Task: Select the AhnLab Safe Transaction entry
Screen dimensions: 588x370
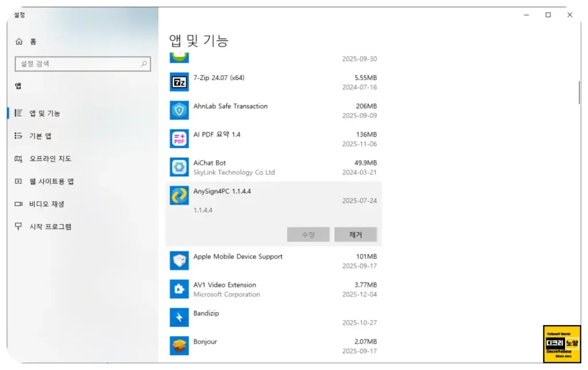Action: [274, 110]
